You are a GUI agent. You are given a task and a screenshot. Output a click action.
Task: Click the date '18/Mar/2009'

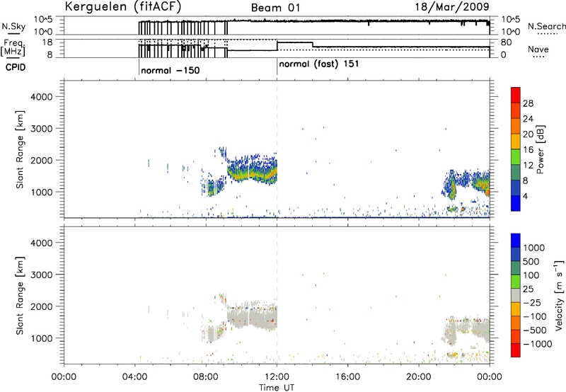(452, 6)
